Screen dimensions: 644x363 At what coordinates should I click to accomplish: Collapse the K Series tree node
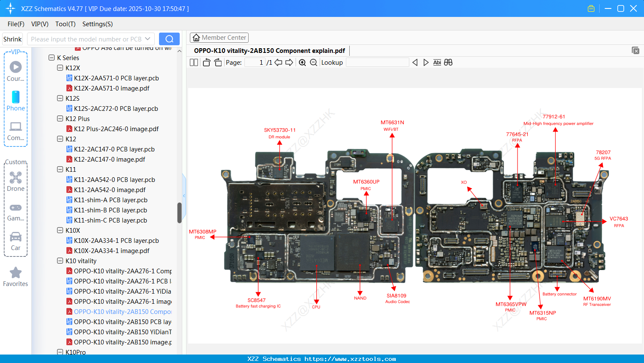tap(52, 57)
